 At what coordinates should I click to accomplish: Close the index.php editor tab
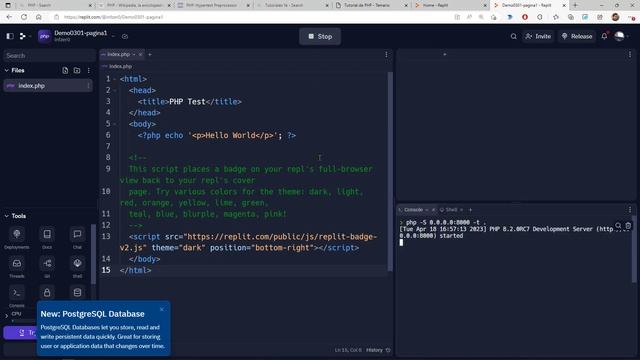(x=140, y=54)
